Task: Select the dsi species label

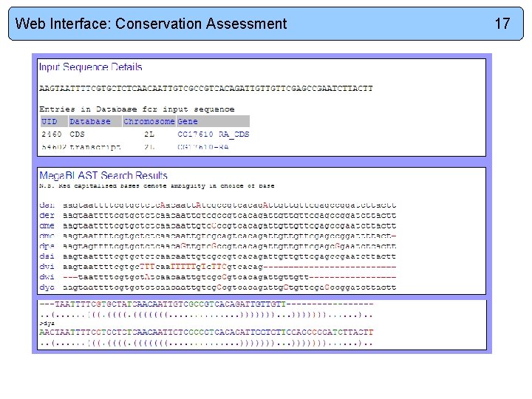Action: [47, 256]
